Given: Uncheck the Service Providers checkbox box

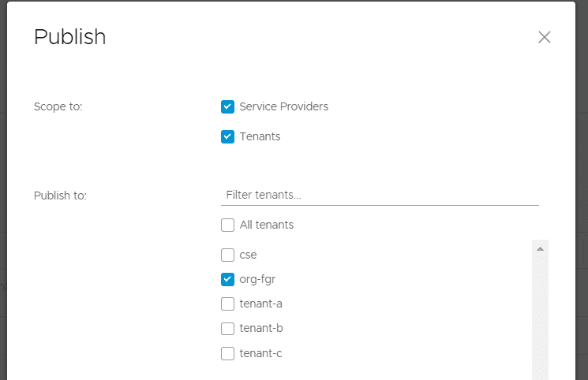Looking at the screenshot, I should (227, 106).
